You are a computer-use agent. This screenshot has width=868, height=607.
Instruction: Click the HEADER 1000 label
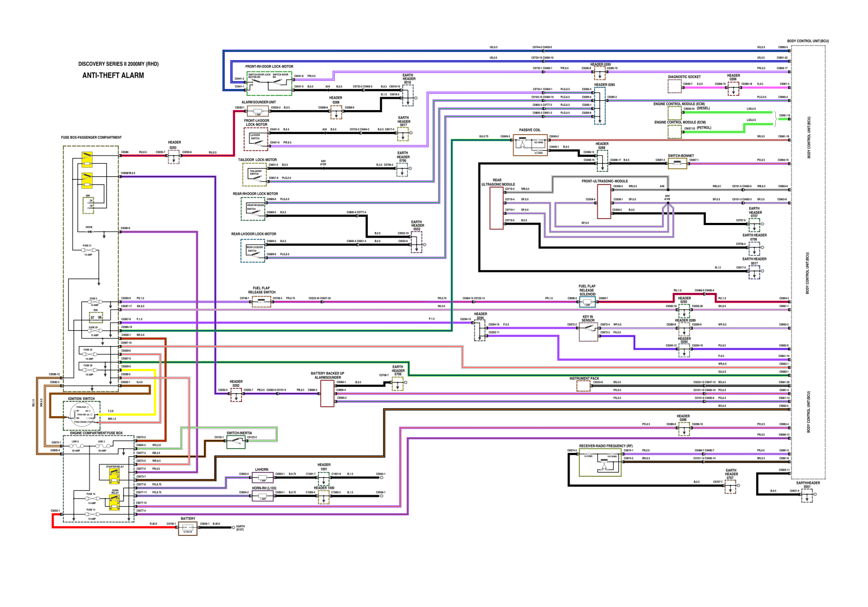tap(324, 488)
